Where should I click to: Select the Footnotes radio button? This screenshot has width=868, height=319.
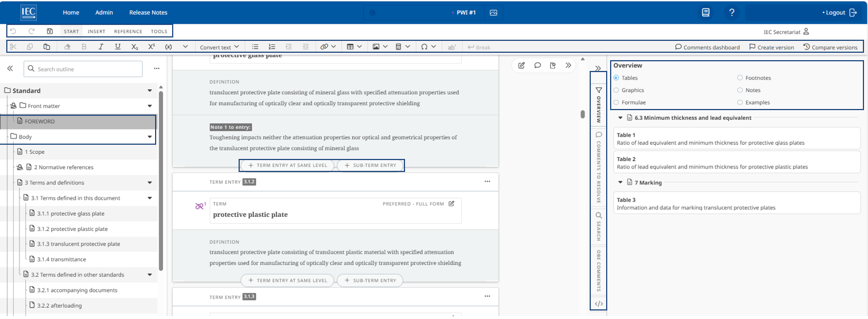coord(740,78)
